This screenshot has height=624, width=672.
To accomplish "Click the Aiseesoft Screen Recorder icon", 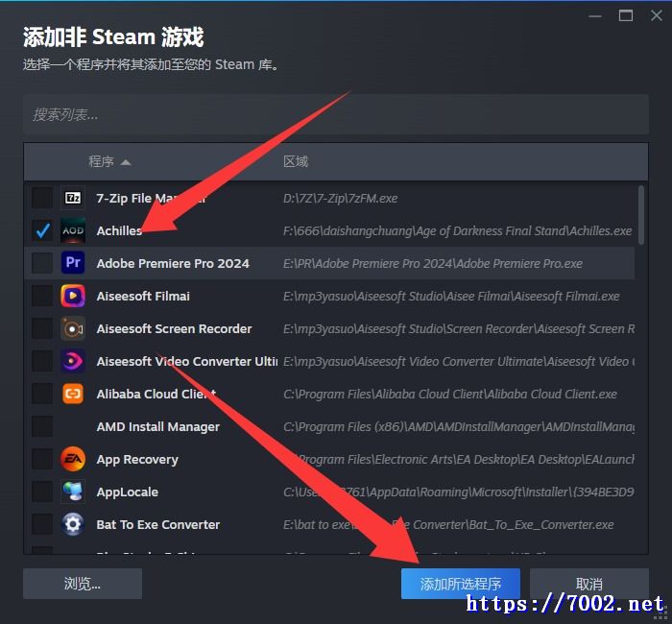I will pos(73,328).
